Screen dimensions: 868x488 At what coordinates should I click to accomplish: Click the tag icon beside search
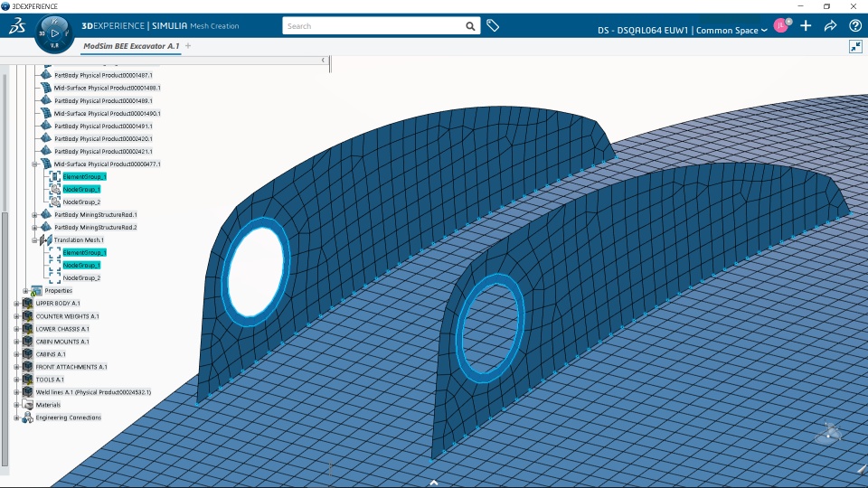coord(493,25)
